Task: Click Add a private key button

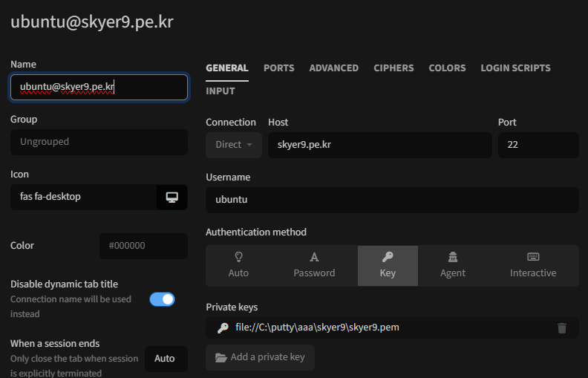Action: [x=260, y=357]
